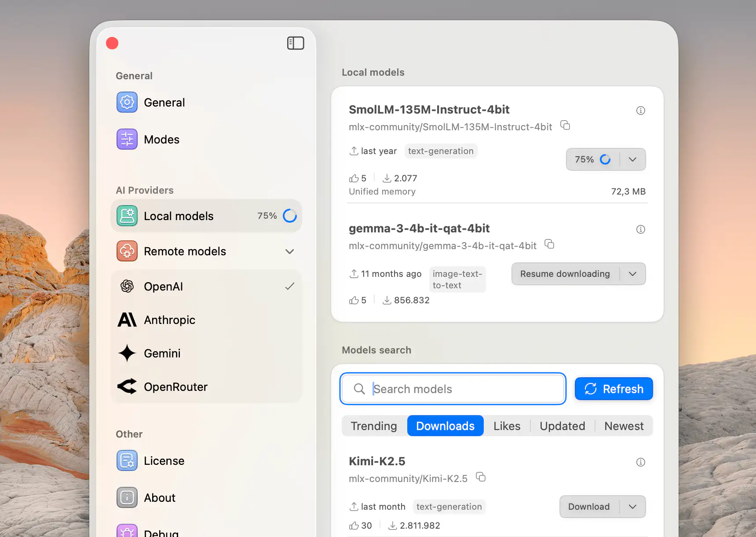Open the Modes sliders icon
Image resolution: width=756 pixels, height=537 pixels.
(127, 139)
